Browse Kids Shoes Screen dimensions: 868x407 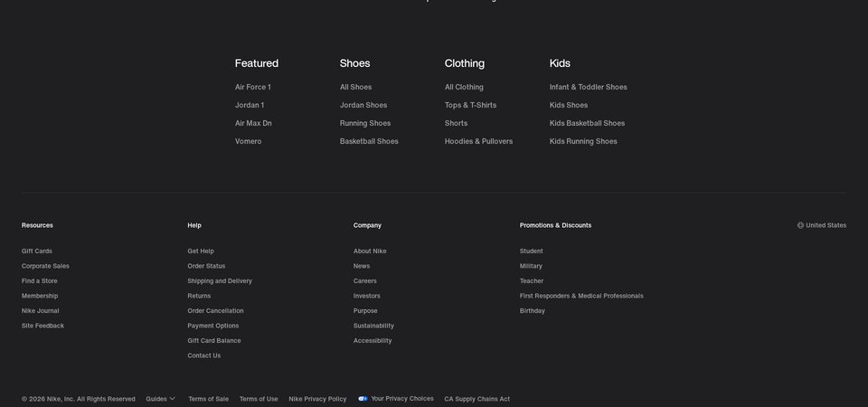pos(569,105)
